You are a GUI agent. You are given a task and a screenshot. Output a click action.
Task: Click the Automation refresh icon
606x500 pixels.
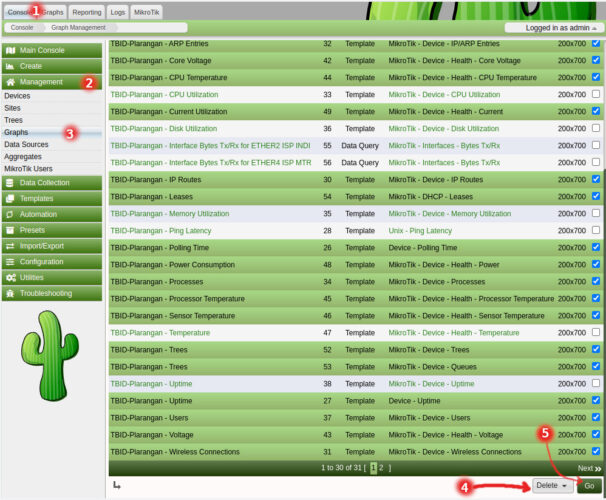pyautogui.click(x=11, y=214)
